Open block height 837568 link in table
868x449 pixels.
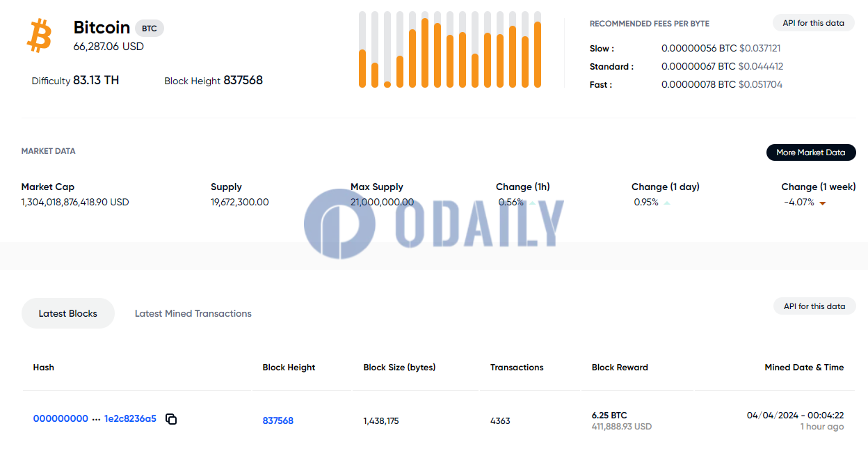coord(278,420)
